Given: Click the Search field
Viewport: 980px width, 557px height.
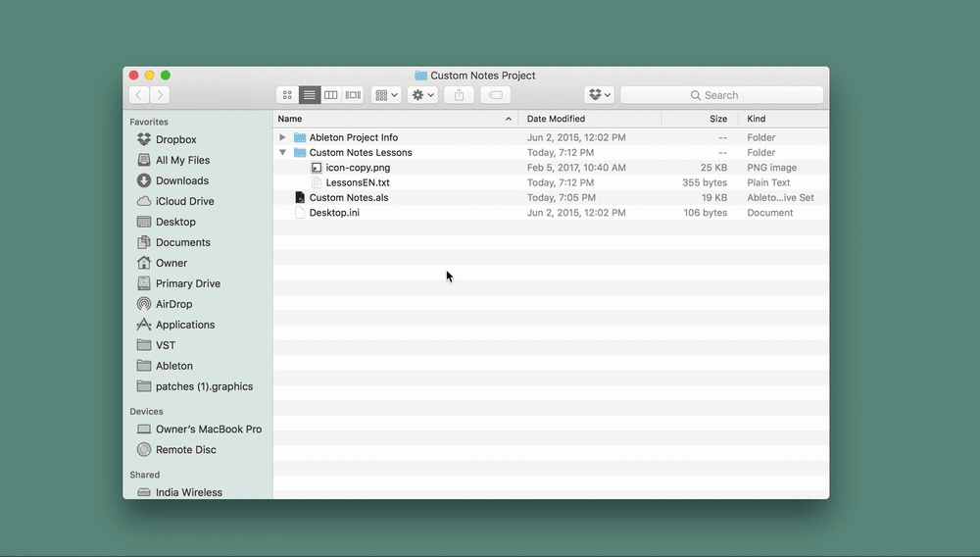Looking at the screenshot, I should pyautogui.click(x=722, y=95).
